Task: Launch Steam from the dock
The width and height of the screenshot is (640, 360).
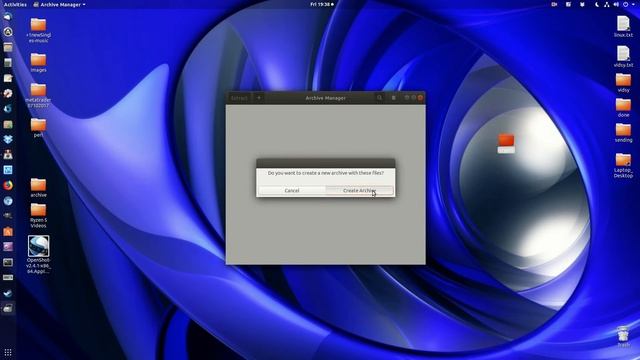Action: [x=8, y=293]
